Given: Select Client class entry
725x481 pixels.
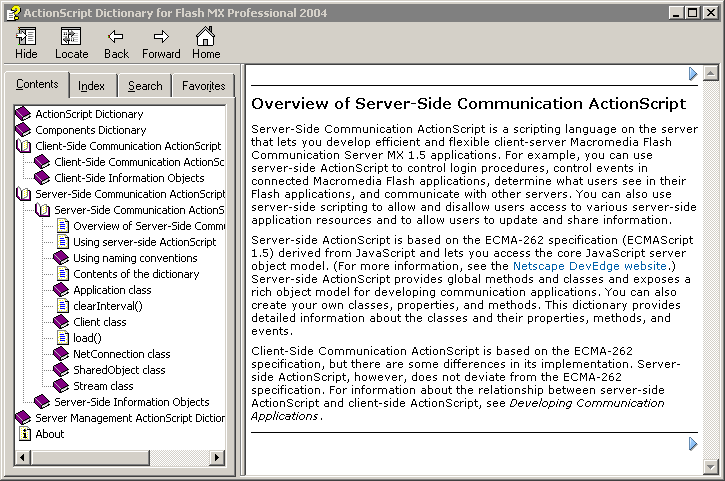Looking at the screenshot, I should [x=100, y=322].
